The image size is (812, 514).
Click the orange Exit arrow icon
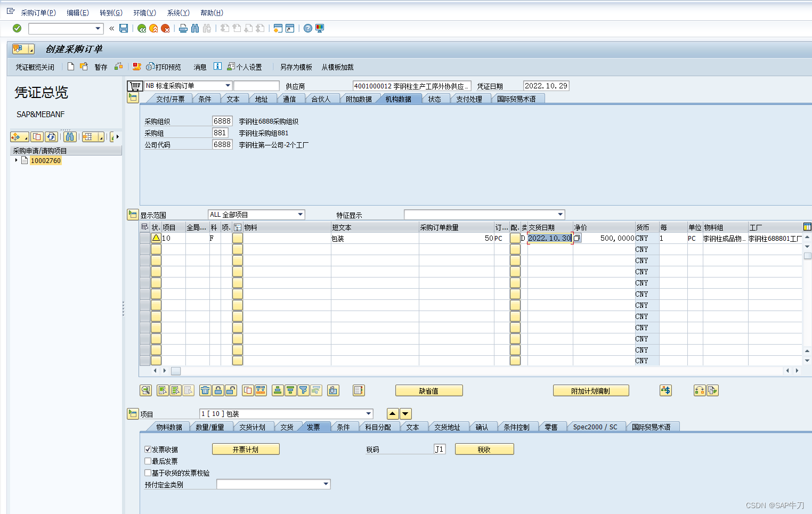click(153, 28)
